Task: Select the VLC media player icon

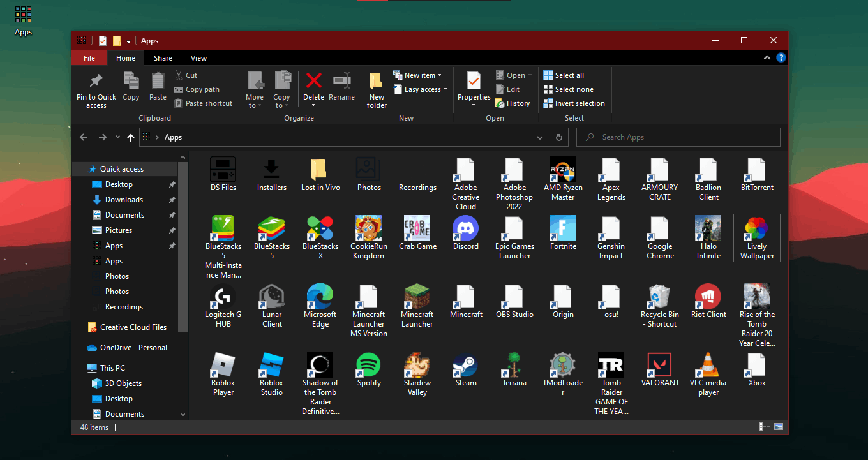Action: click(708, 366)
